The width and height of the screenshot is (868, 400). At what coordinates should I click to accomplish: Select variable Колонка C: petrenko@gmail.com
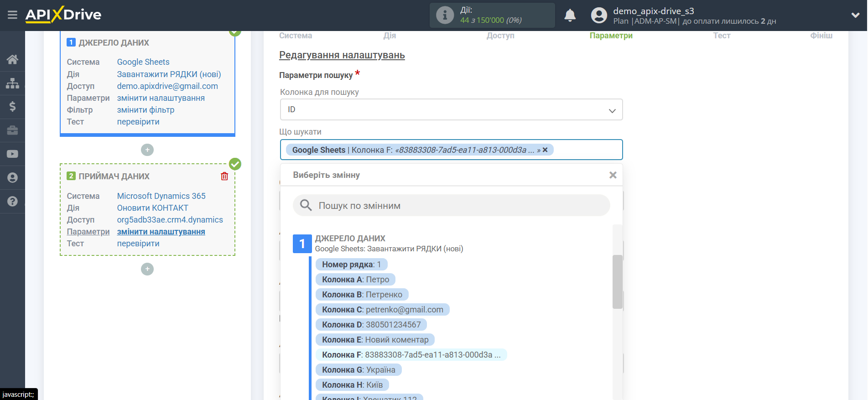click(x=383, y=310)
